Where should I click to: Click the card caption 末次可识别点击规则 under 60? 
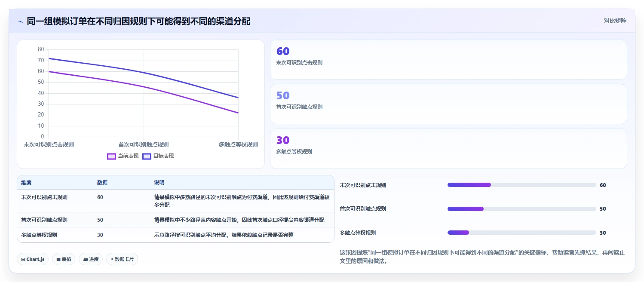(299, 63)
